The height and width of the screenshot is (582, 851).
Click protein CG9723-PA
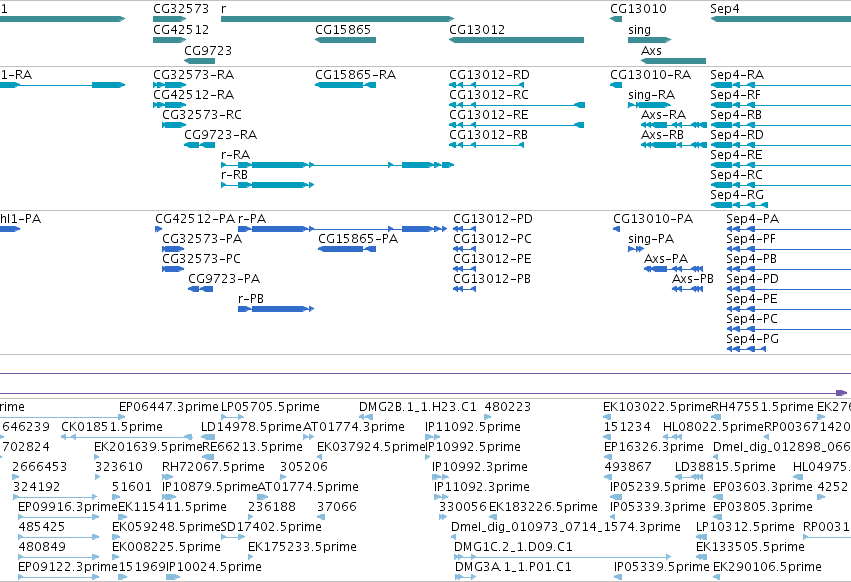(x=224, y=279)
